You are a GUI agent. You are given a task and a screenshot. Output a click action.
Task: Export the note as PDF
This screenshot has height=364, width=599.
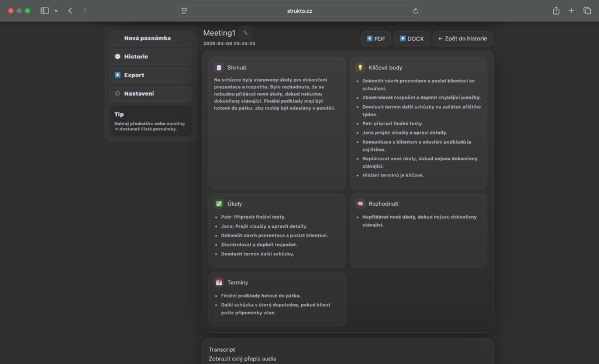(x=376, y=39)
